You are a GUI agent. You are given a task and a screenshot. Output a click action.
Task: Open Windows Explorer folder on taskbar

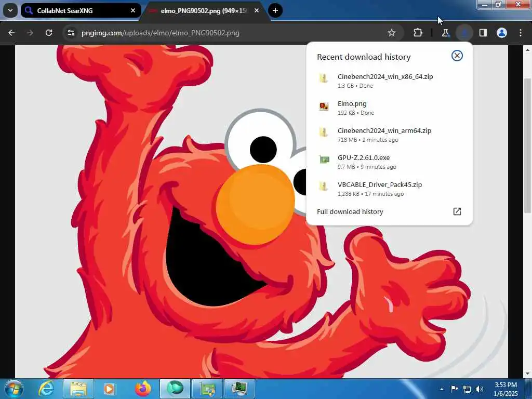(78, 389)
